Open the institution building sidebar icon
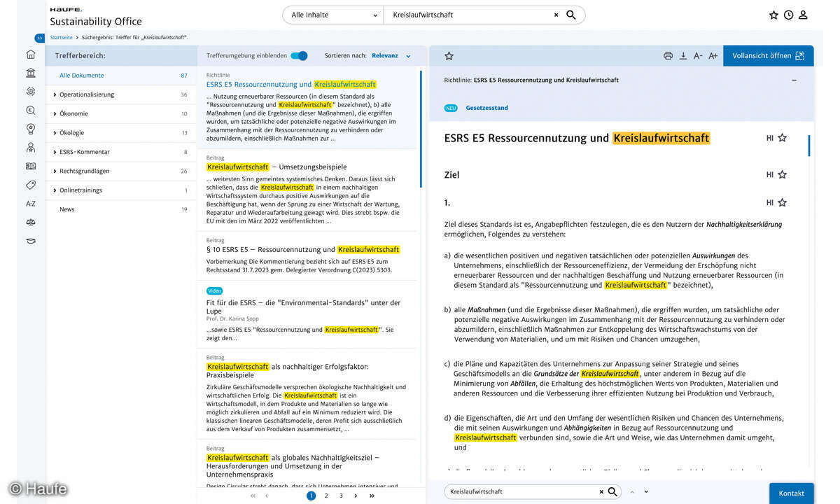Viewport: 840px width, 504px height. point(30,73)
